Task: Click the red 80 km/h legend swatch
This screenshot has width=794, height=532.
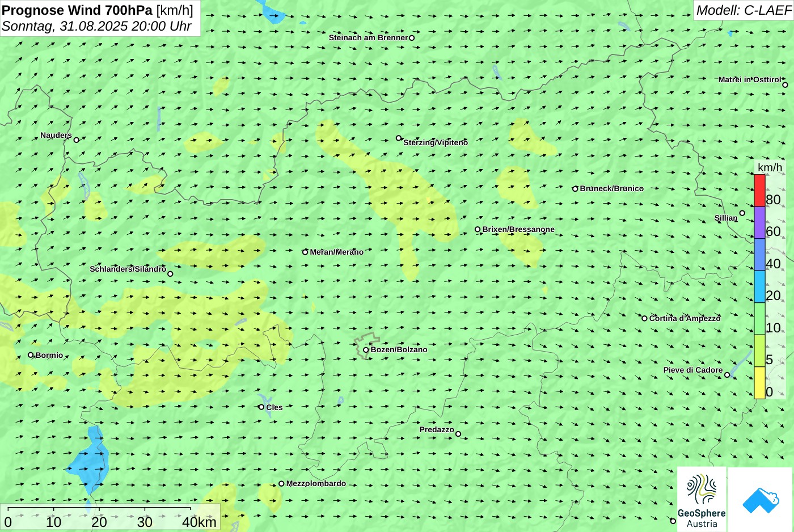Action: point(759,191)
